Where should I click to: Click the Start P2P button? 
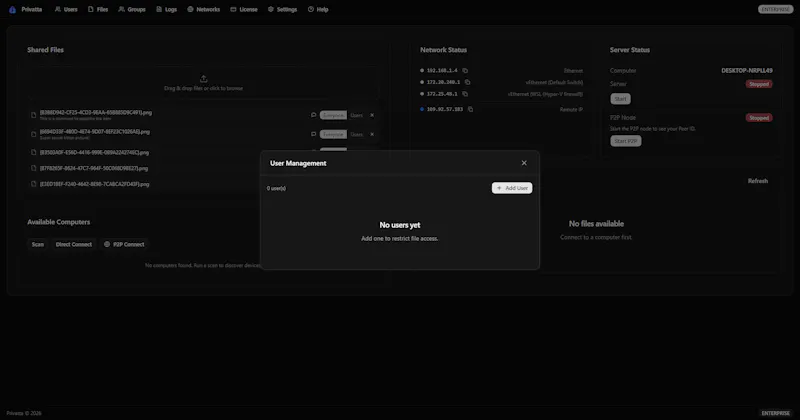pyautogui.click(x=626, y=141)
